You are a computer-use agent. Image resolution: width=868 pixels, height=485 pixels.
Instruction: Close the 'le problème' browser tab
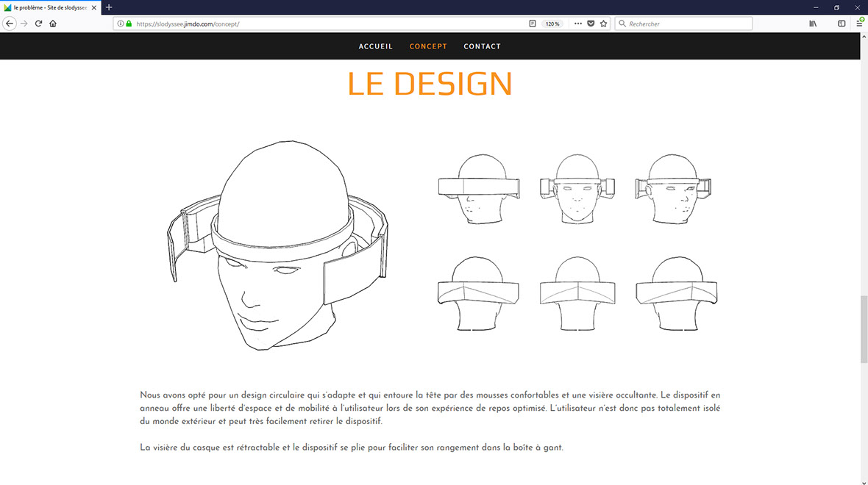pos(94,7)
